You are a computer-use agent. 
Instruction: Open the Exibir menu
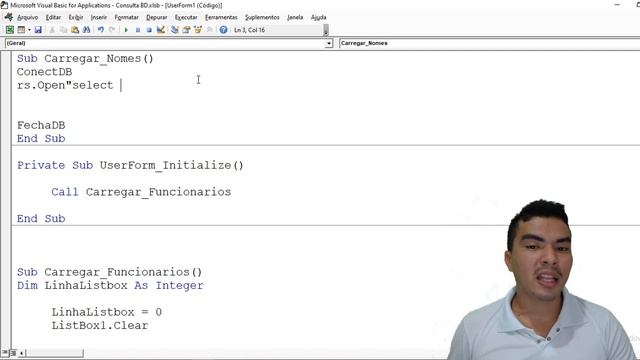(x=76, y=17)
